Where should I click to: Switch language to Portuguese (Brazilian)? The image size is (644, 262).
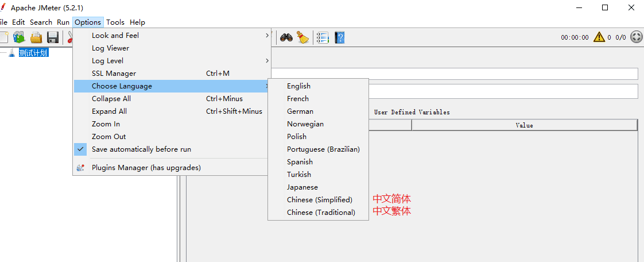pyautogui.click(x=319, y=149)
